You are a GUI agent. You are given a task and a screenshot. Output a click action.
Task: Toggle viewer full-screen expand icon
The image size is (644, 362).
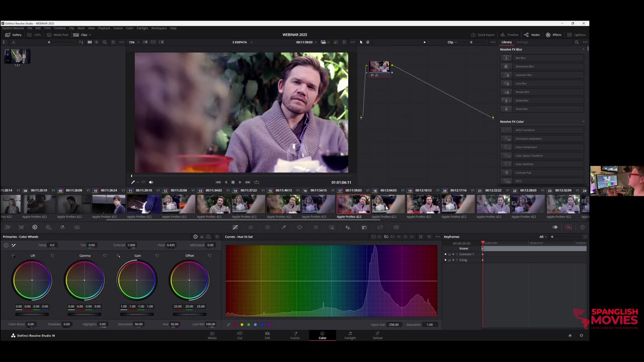tap(344, 42)
